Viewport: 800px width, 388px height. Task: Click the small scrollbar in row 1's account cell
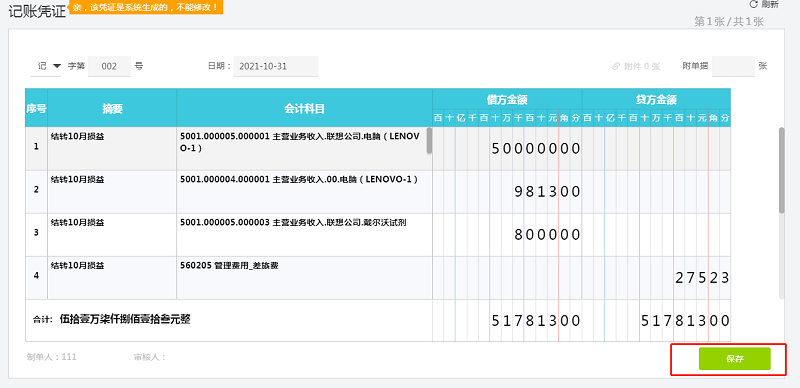point(430,141)
